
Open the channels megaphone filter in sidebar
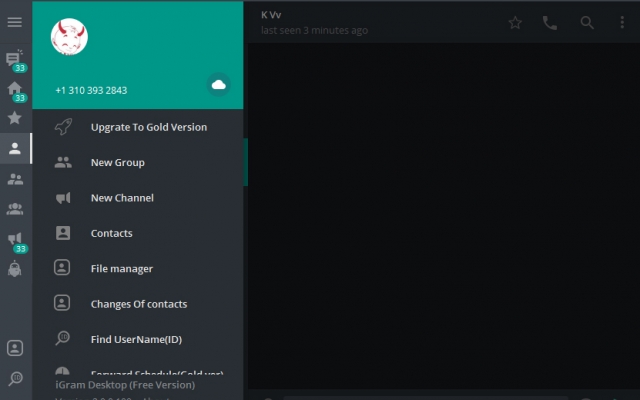pos(15,242)
